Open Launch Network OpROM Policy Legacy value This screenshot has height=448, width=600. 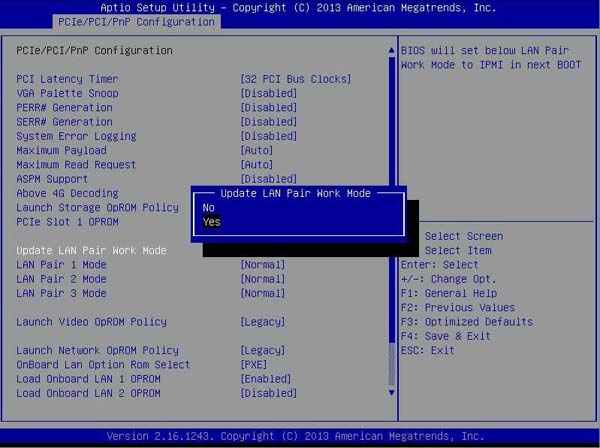click(x=262, y=350)
